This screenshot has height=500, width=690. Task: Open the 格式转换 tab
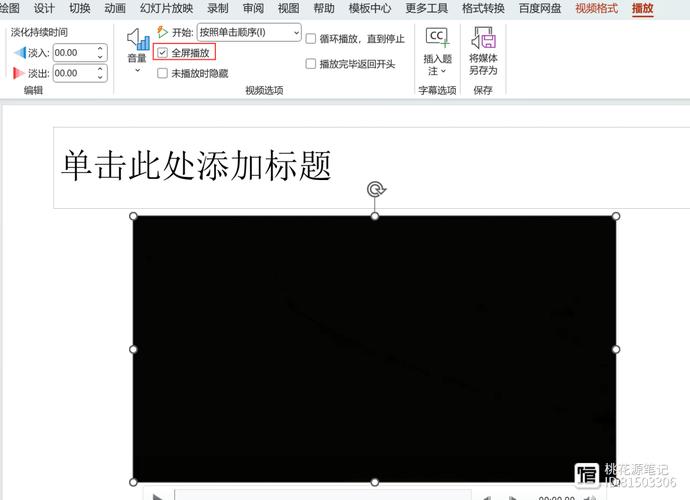(483, 8)
